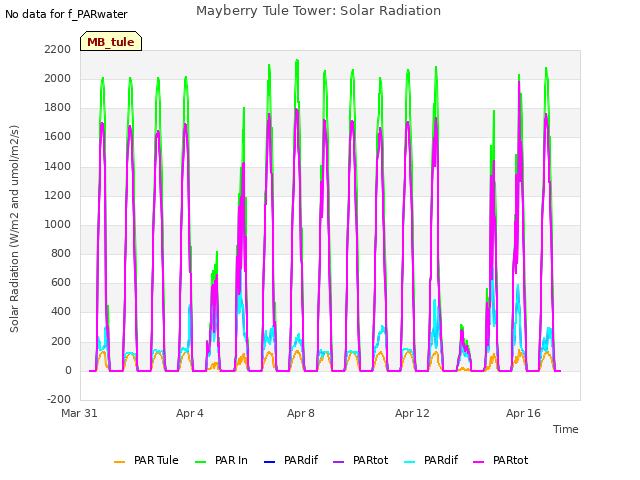Image resolution: width=640 pixels, height=480 pixels.
Task: Click the 1600 y-axis tick label
Action: pos(58,137)
